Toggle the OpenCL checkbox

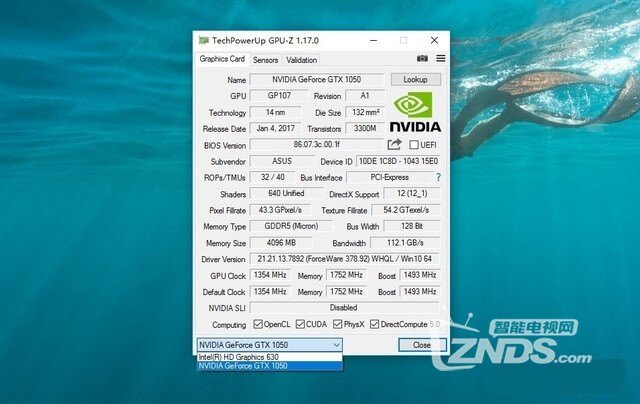258,324
